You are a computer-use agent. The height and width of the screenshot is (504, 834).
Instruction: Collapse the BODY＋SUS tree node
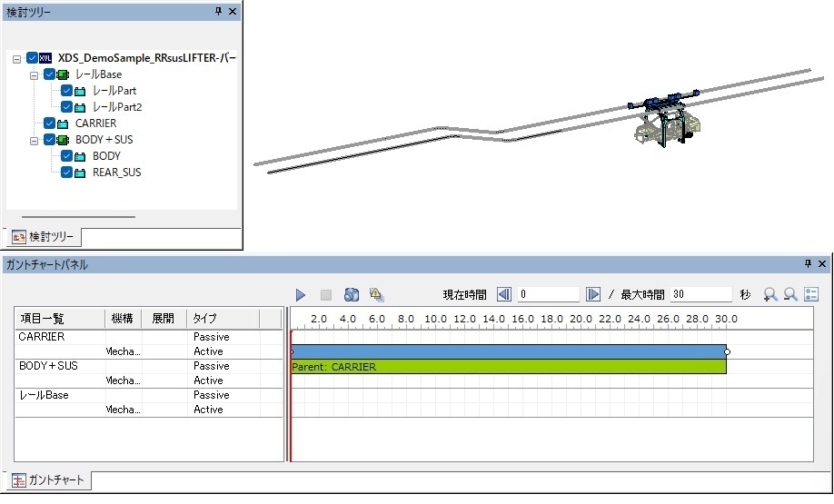tap(34, 140)
